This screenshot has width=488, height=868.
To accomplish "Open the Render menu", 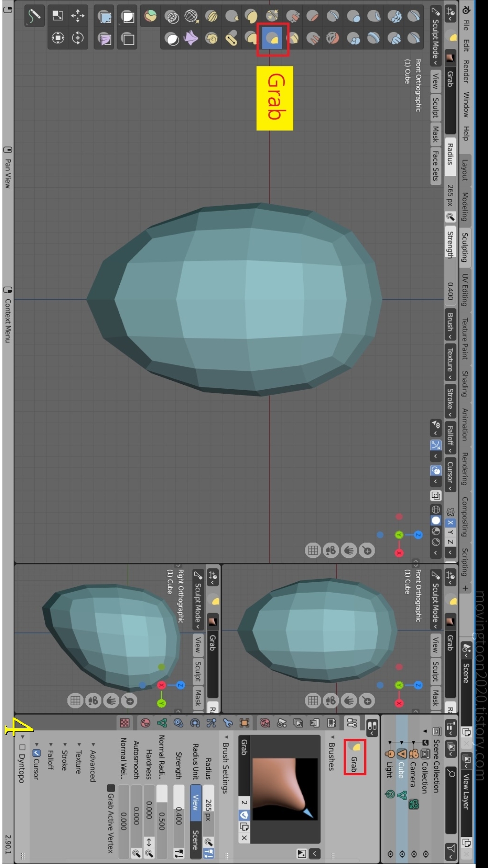I will tap(465, 71).
